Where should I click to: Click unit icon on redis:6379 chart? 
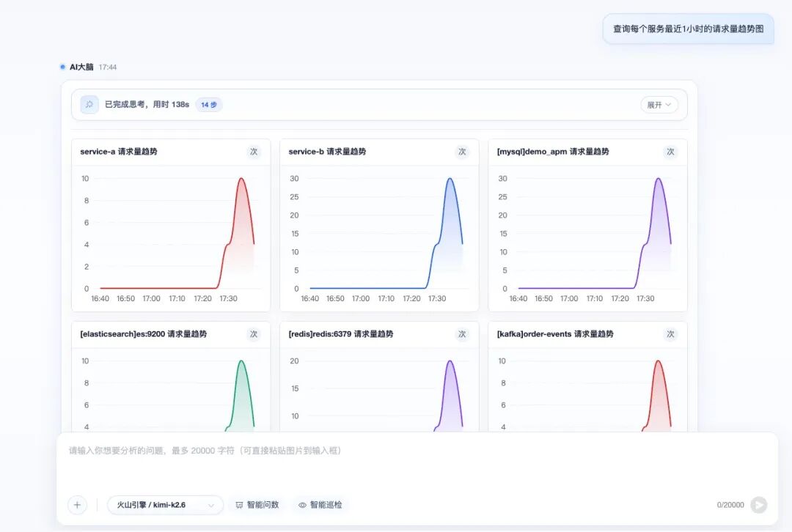click(x=462, y=334)
